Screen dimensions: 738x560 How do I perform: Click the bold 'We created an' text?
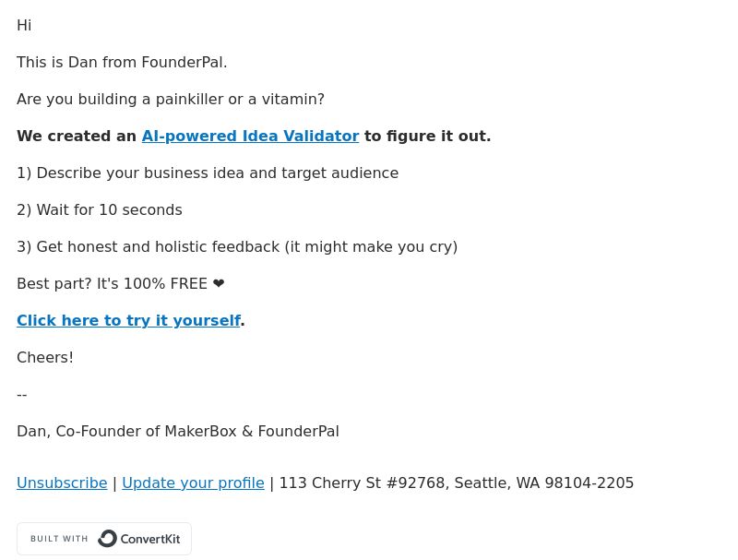click(x=77, y=136)
